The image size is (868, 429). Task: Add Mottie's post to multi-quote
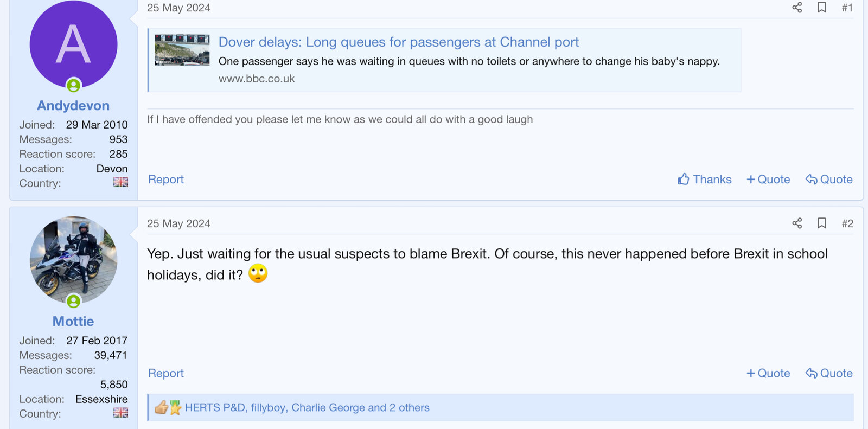pyautogui.click(x=768, y=373)
